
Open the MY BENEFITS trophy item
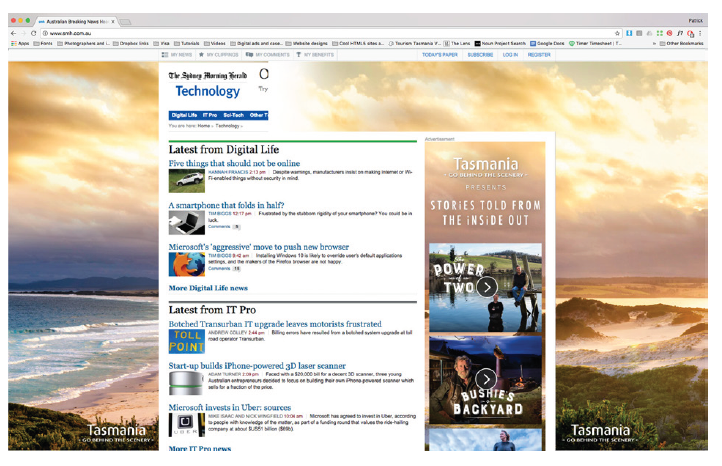[315, 54]
